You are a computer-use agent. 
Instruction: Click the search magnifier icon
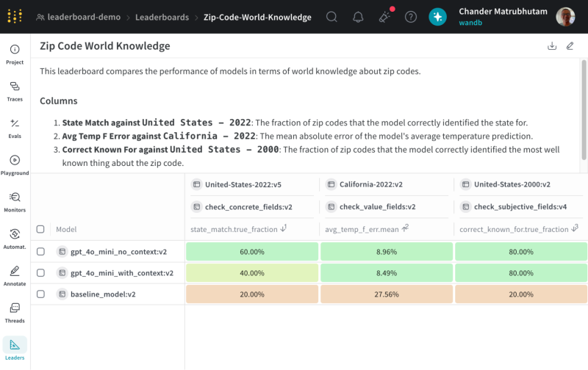331,17
